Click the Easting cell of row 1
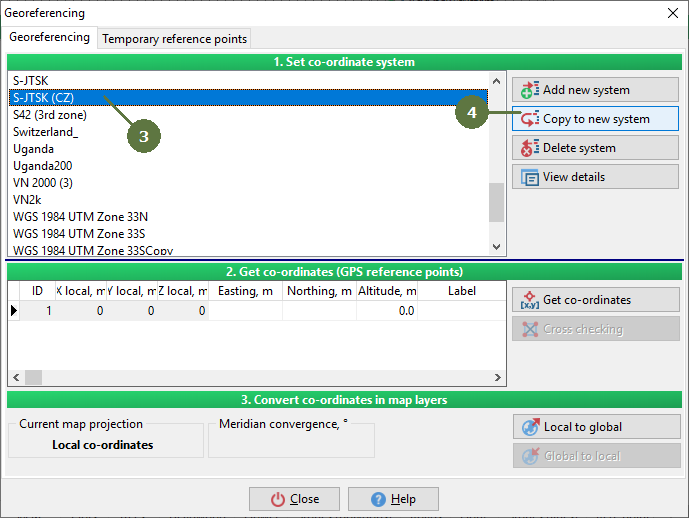 (x=245, y=311)
